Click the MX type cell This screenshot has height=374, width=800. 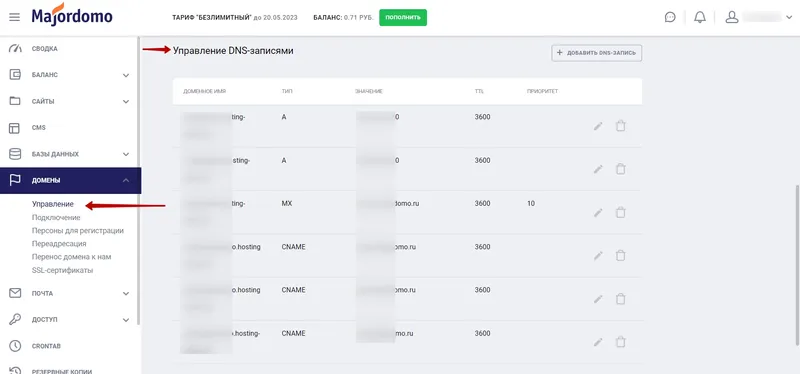coord(287,204)
